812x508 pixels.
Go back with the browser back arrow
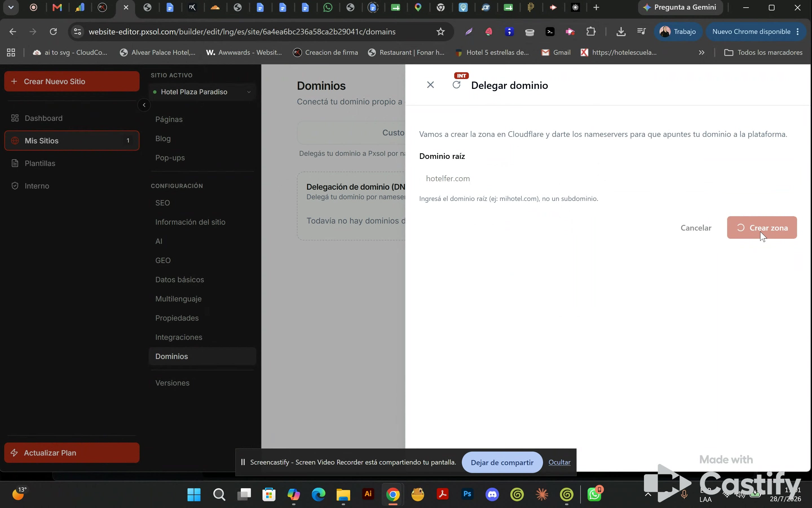pos(13,32)
